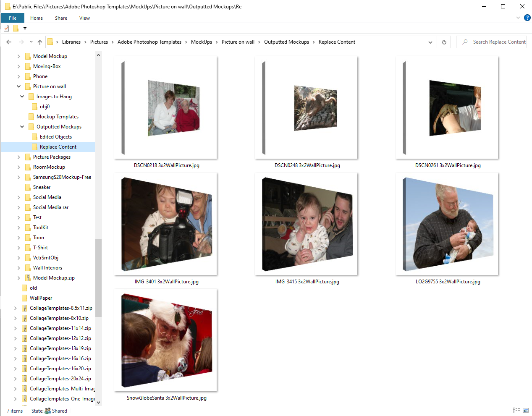The height and width of the screenshot is (416, 532).
Task: Open SnowGlobeSanta 3x2WallPicture.jpg thumbnail
Action: [165, 340]
